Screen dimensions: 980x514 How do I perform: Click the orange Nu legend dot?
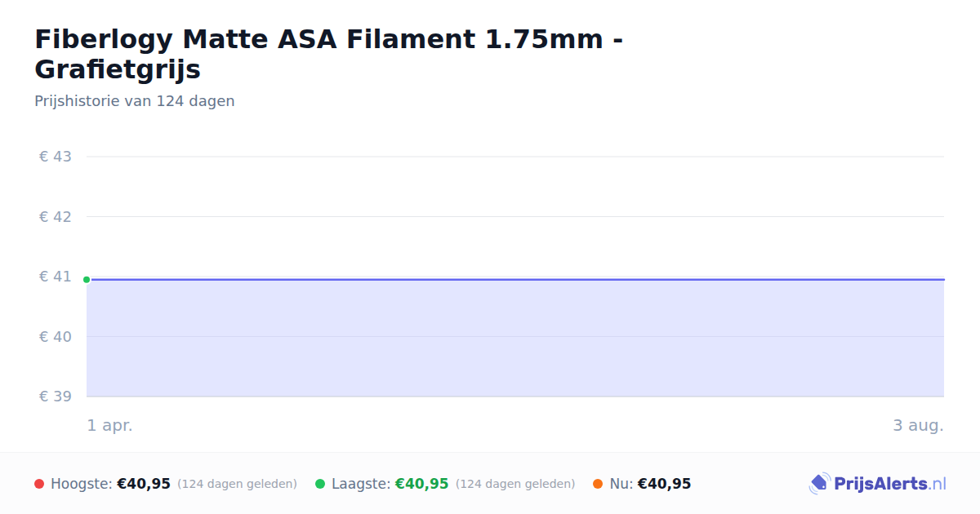(x=598, y=484)
